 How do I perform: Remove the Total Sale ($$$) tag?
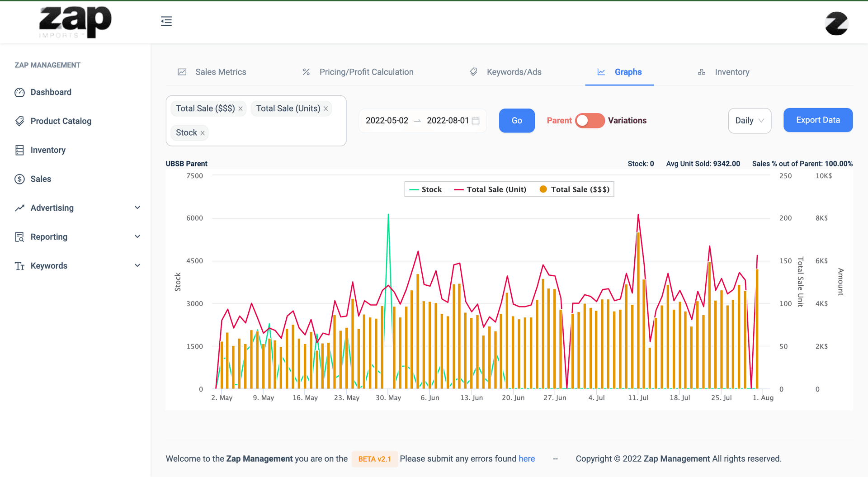pyautogui.click(x=241, y=109)
